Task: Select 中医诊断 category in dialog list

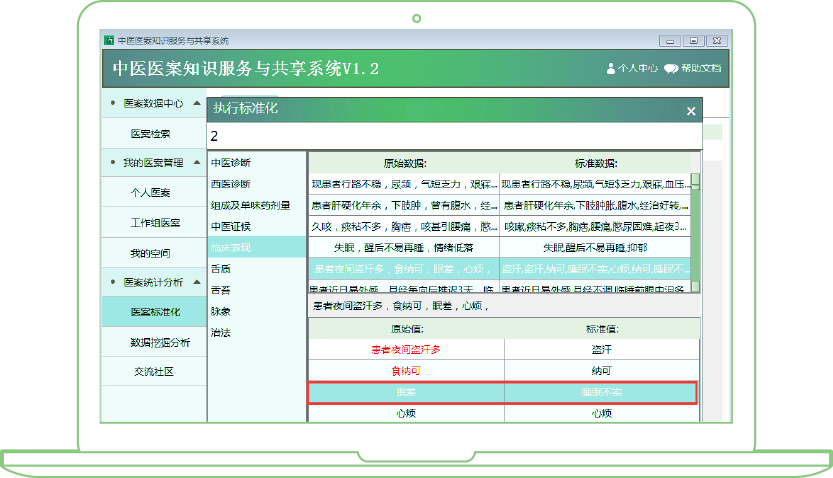Action: 231,162
